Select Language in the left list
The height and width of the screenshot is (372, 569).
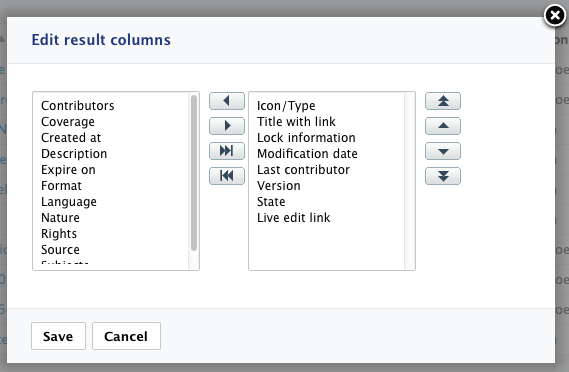tap(69, 201)
